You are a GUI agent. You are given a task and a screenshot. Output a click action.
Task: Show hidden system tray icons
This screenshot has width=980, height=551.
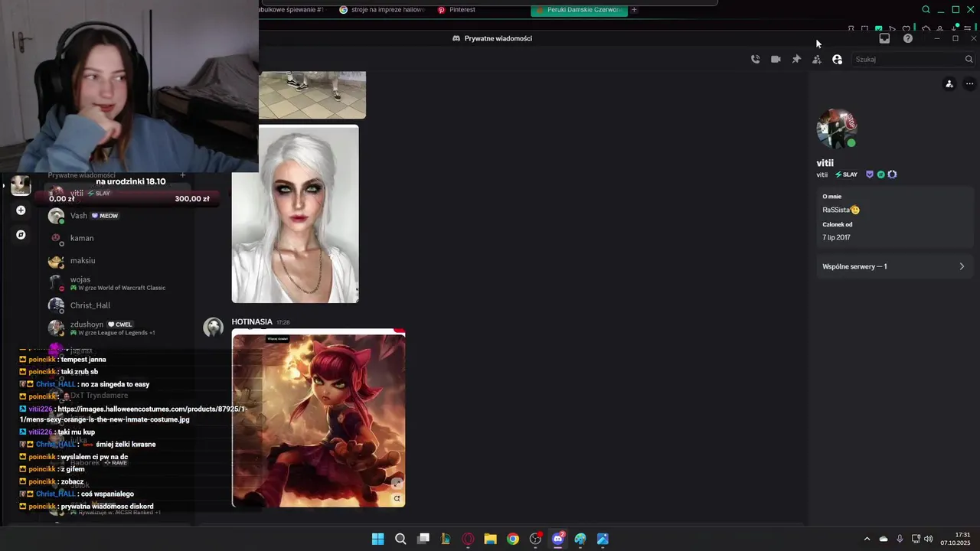(x=867, y=539)
